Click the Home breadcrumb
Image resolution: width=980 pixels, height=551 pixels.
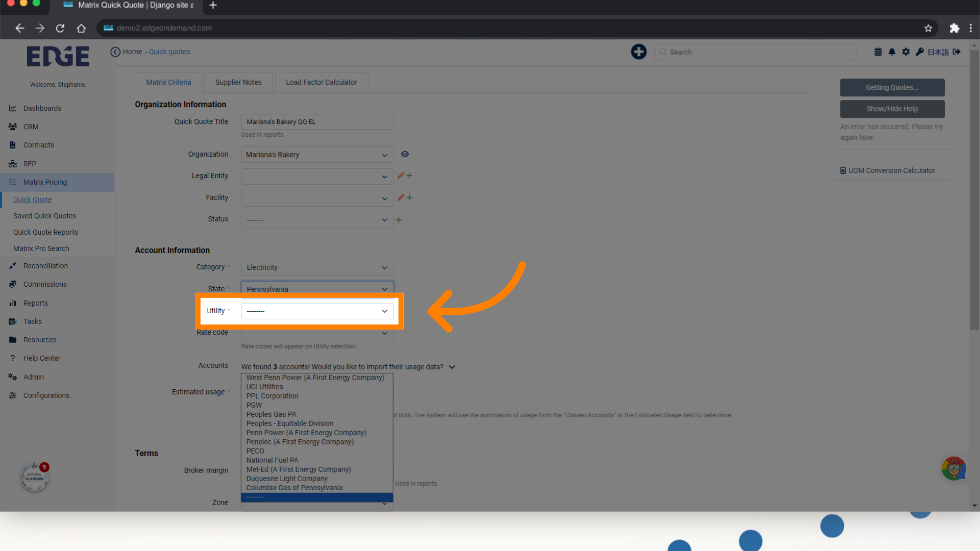pos(132,52)
